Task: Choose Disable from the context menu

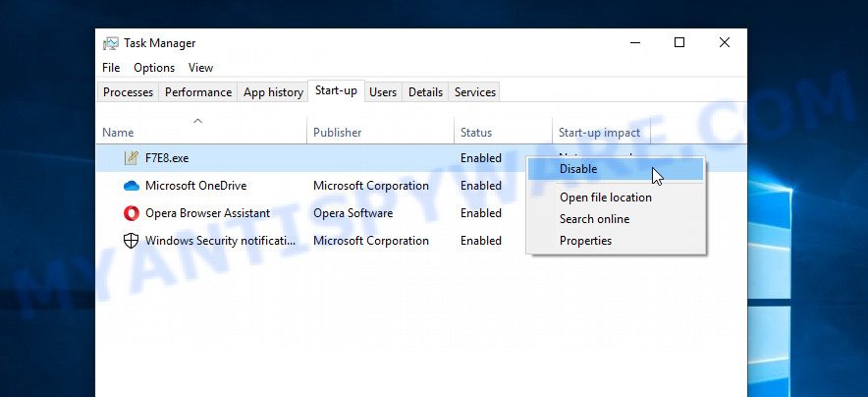Action: (616, 169)
